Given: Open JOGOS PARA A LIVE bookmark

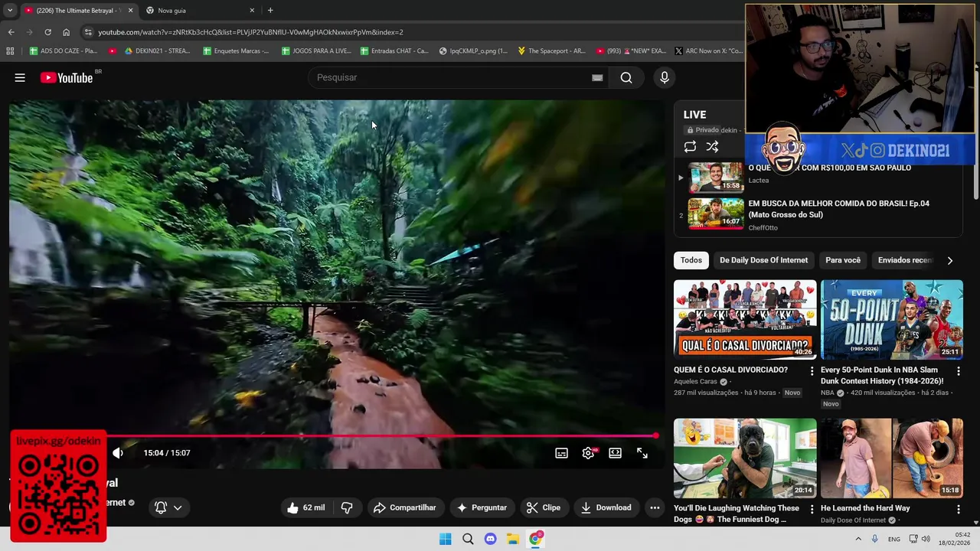Looking at the screenshot, I should [316, 51].
